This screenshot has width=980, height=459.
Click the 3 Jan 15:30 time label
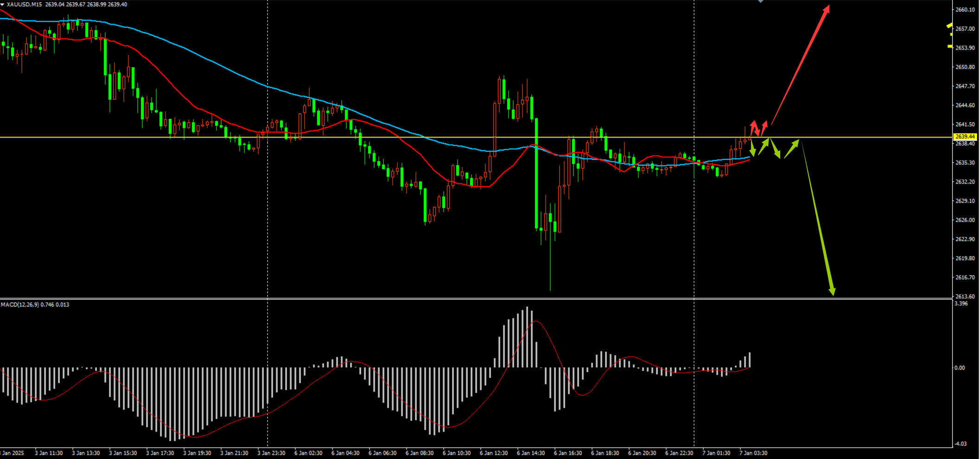tap(123, 453)
